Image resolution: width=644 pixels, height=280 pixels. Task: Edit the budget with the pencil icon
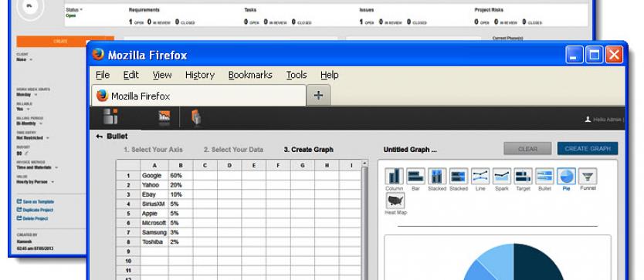pyautogui.click(x=26, y=153)
